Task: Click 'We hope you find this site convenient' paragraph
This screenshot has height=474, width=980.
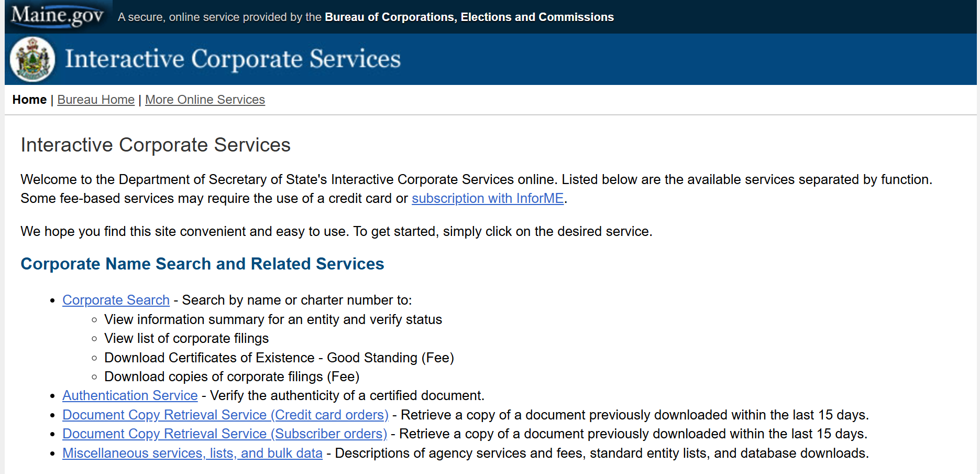Action: coord(336,231)
